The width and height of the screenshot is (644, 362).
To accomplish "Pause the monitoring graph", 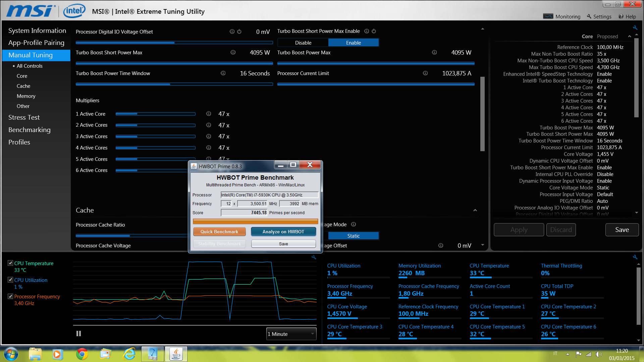I will coord(78,334).
